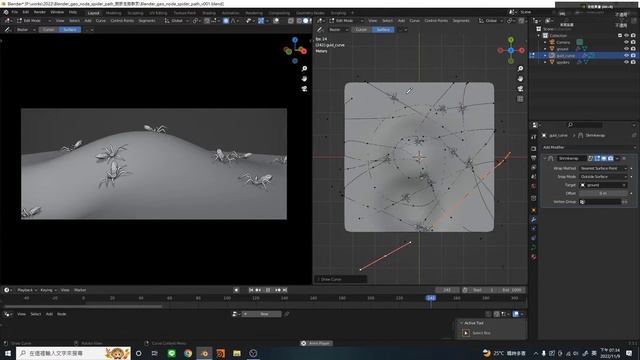
Task: Select Cursor draw option in left viewport
Action: click(x=49, y=29)
